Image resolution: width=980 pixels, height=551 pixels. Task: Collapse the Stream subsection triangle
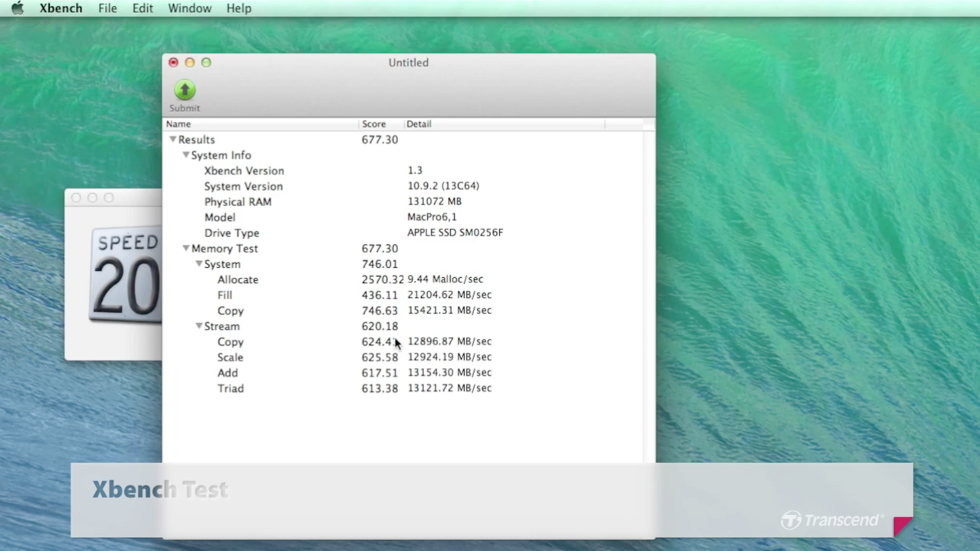tap(198, 326)
